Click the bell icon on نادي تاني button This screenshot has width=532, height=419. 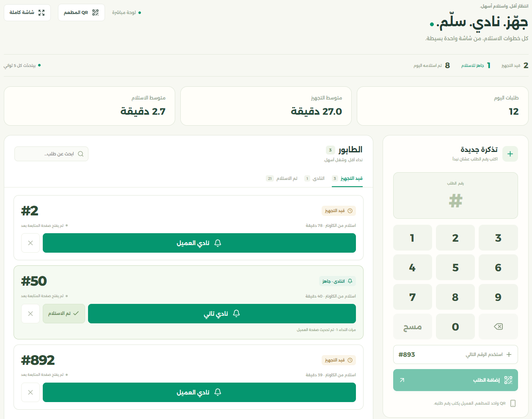(236, 314)
